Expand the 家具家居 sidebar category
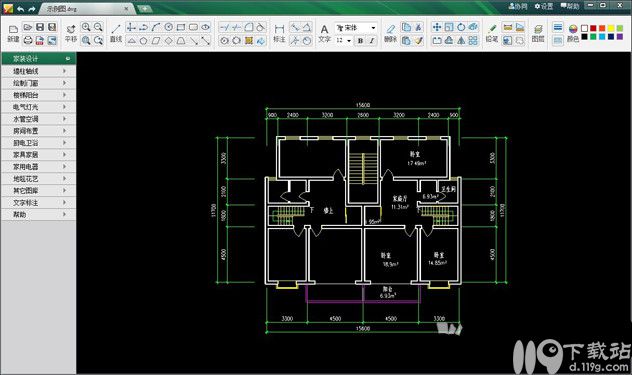 (39, 154)
